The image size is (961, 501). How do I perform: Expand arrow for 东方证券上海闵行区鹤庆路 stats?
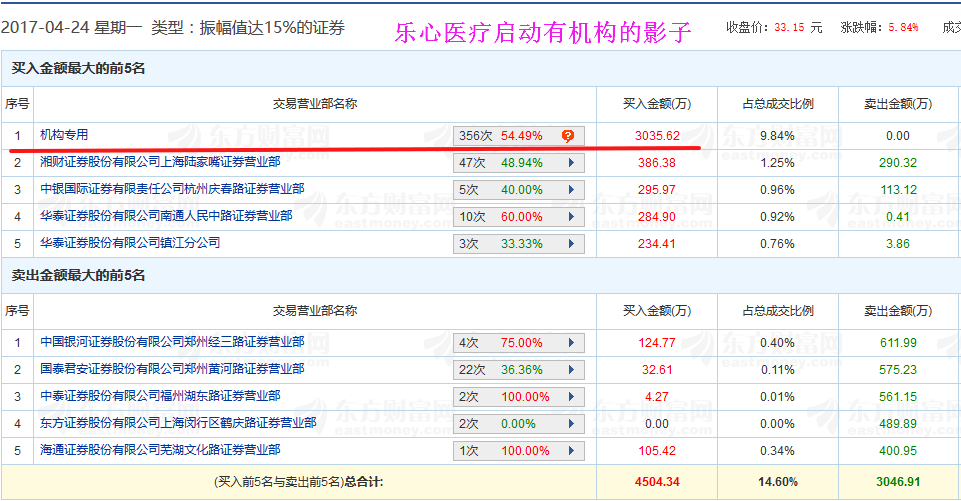pyautogui.click(x=571, y=424)
